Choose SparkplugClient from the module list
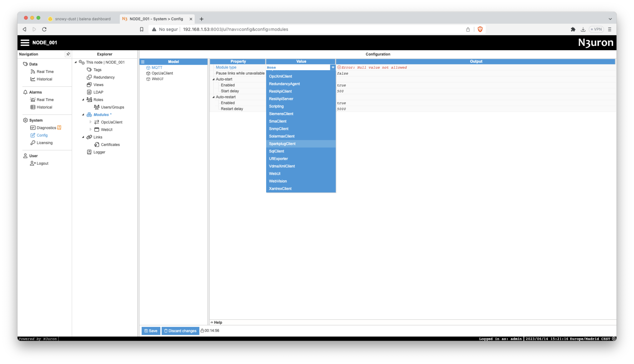Screen dimensions: 634x364 click(x=282, y=144)
